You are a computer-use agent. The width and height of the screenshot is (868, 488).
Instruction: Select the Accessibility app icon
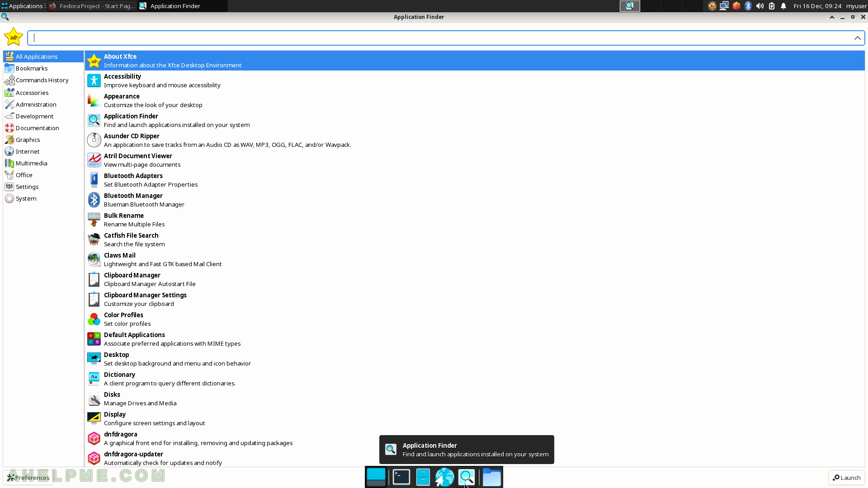pos(94,80)
